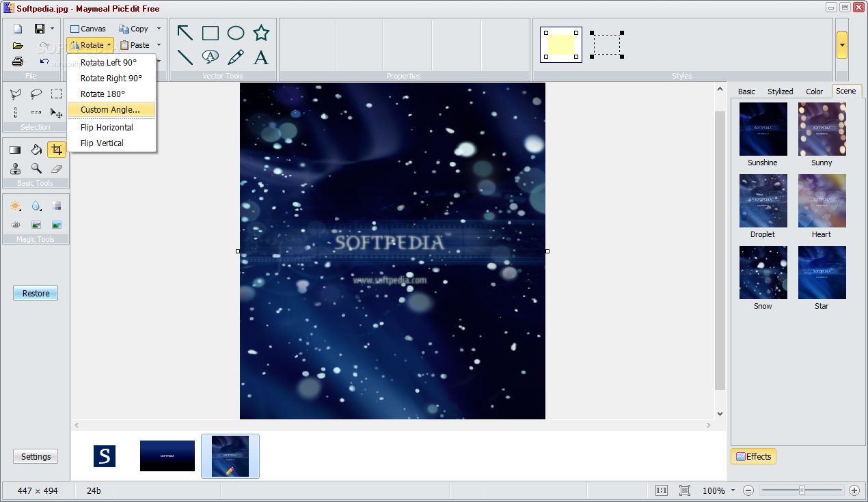
Task: Toggle the Effects panel button
Action: 753,456
